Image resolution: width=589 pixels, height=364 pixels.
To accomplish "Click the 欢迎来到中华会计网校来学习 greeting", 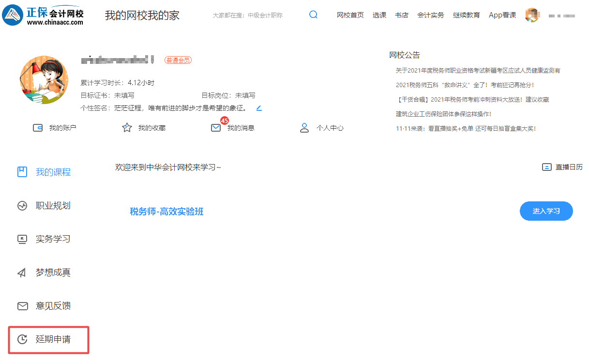I will (168, 167).
